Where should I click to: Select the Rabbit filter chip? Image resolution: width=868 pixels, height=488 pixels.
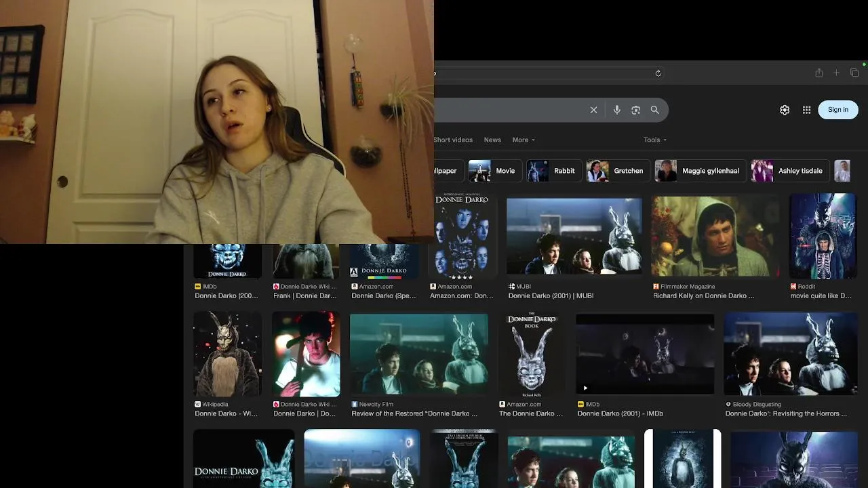[553, 171]
